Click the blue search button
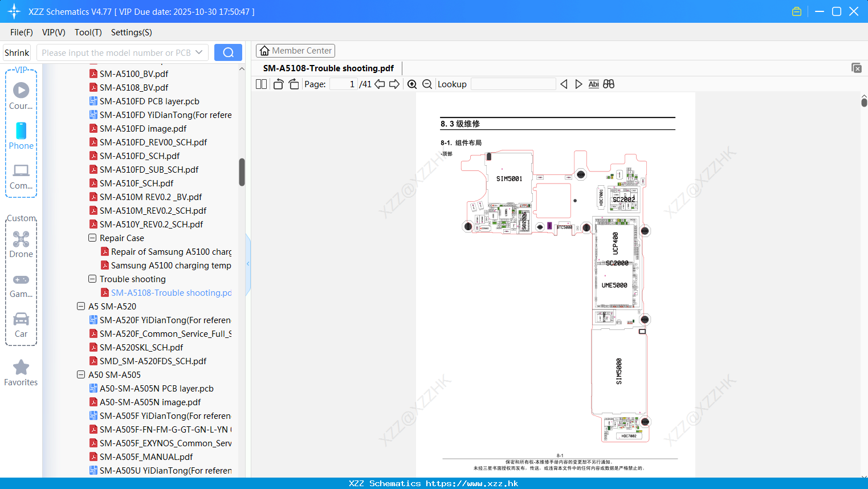868x489 pixels. pyautogui.click(x=228, y=52)
